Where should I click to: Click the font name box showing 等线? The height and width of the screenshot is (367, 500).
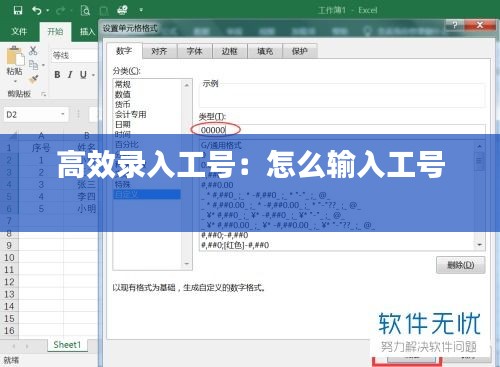click(74, 55)
